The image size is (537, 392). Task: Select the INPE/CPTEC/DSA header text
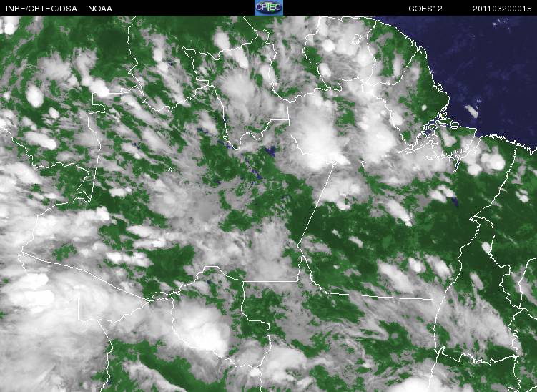click(x=41, y=9)
